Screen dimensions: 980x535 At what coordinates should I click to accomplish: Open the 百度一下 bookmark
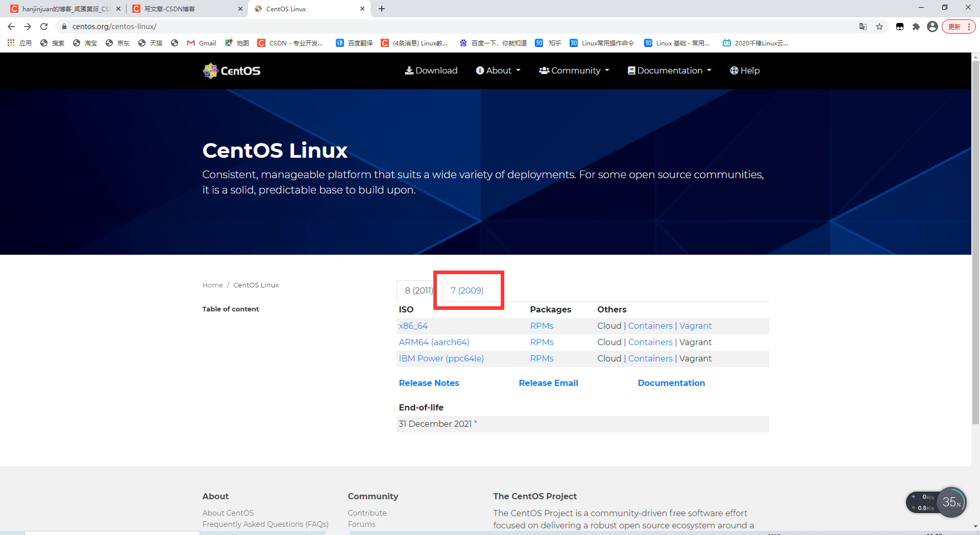point(493,43)
